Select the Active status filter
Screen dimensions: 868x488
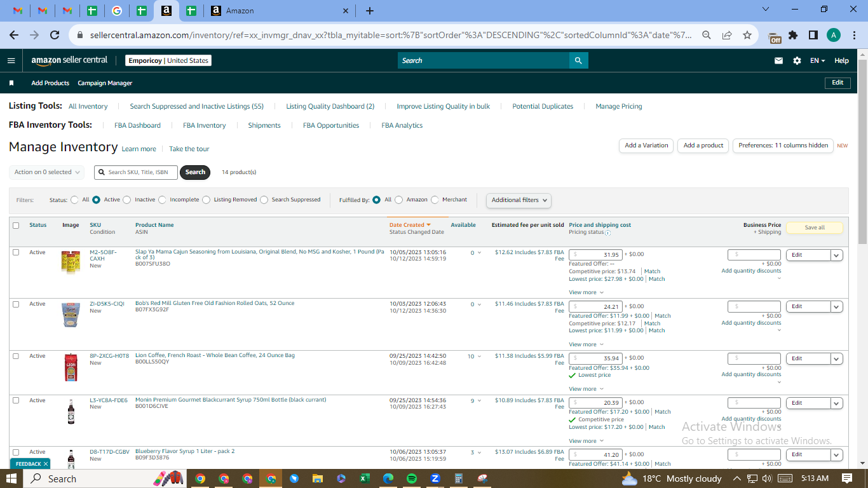97,200
